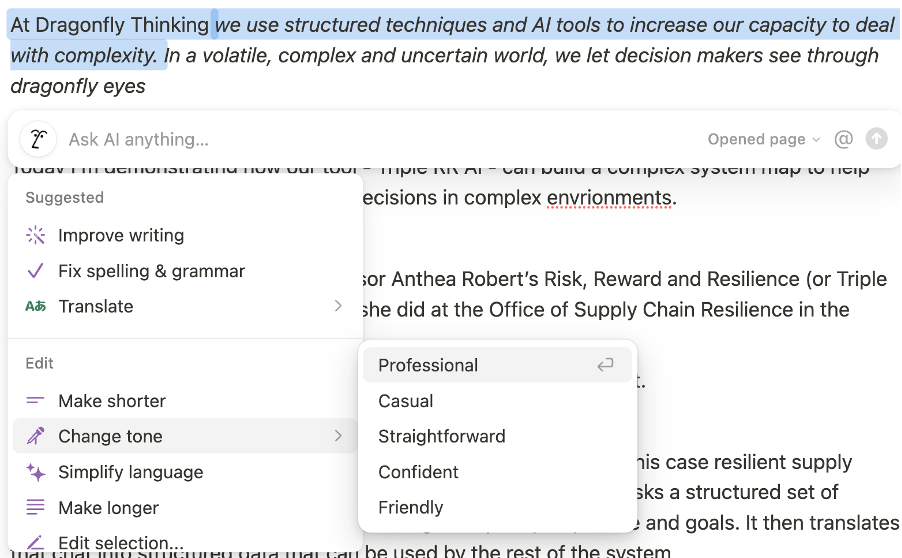
Task: Click Edit selection menu entry
Action: pos(120,543)
